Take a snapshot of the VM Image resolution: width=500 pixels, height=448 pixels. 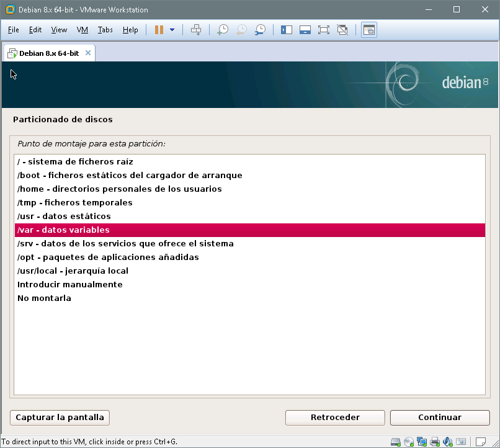(x=222, y=30)
